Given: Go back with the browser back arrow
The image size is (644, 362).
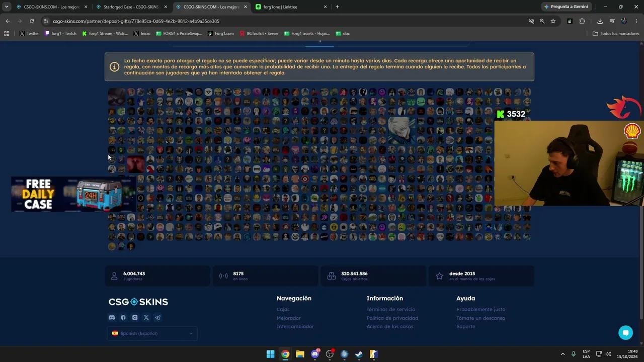Looking at the screenshot, I should tap(8, 21).
